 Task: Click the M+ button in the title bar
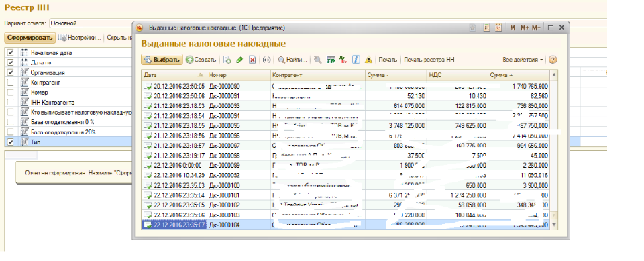point(525,28)
